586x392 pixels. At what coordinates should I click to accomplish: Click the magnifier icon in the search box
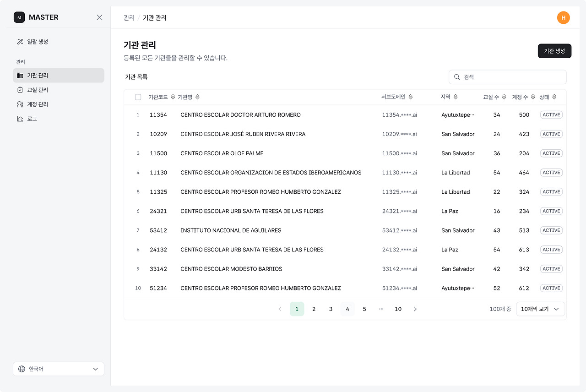click(456, 77)
